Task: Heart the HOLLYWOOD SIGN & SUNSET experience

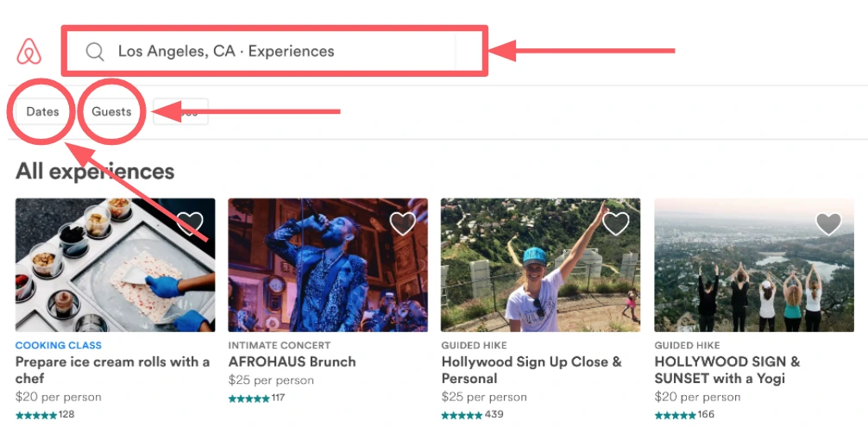Action: [828, 223]
